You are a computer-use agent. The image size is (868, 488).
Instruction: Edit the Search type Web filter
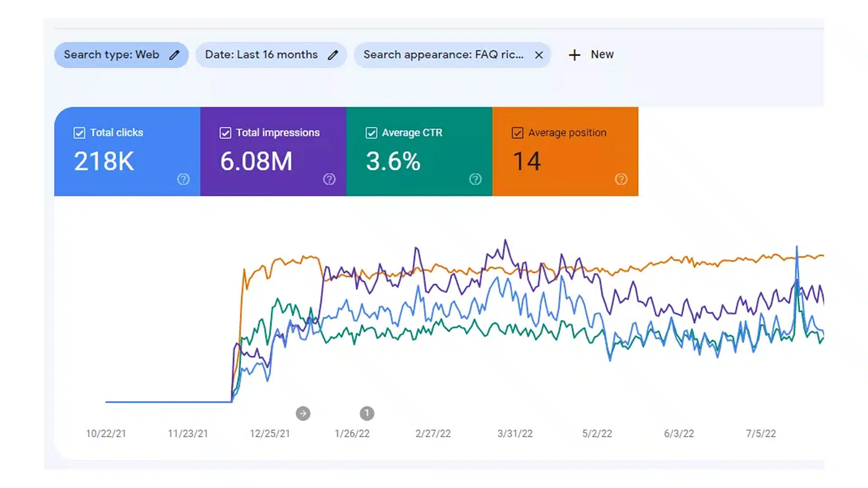175,54
